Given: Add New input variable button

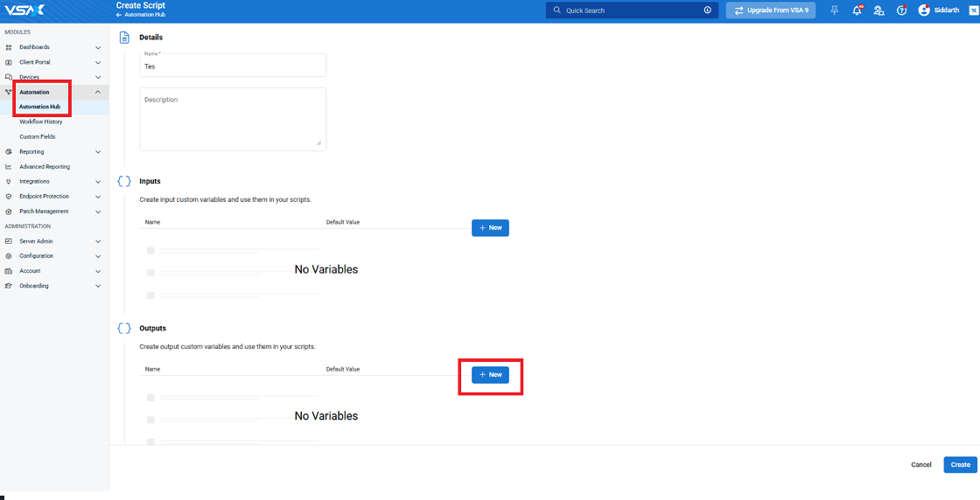Looking at the screenshot, I should 490,227.
